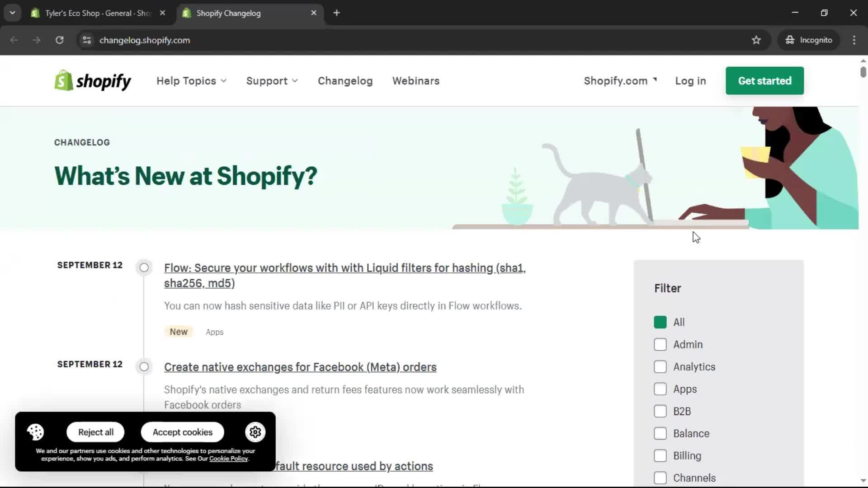Screen dimensions: 868x488
Task: Uncheck the All filter checkbox
Action: (660, 323)
